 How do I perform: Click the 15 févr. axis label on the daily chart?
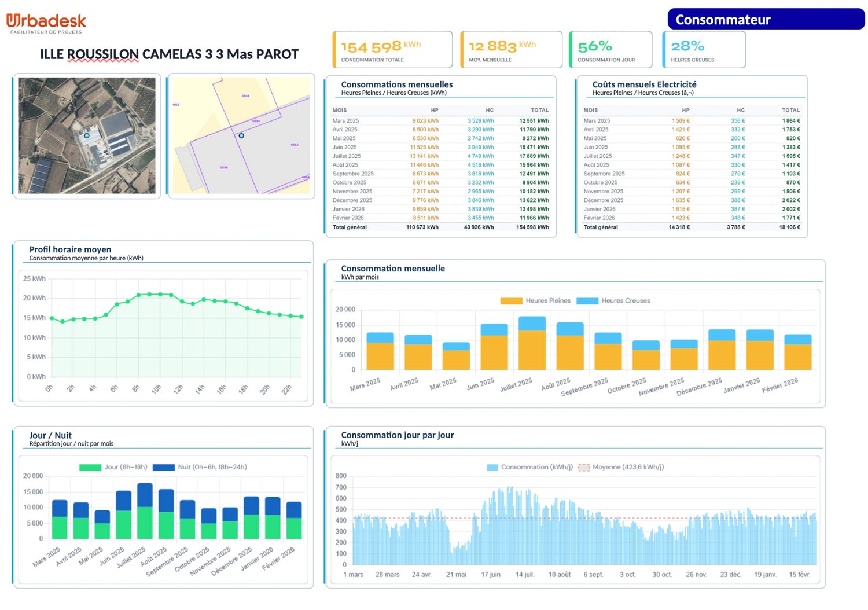800,575
